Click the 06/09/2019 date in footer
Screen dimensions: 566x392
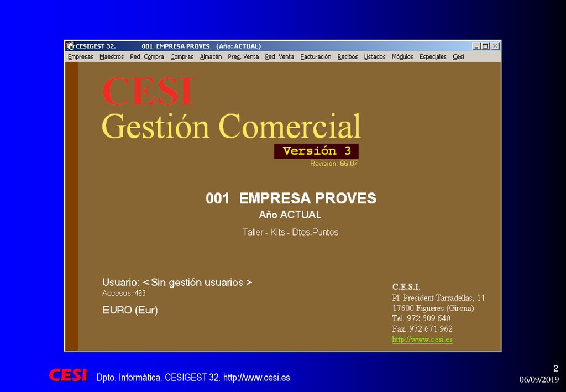539,379
